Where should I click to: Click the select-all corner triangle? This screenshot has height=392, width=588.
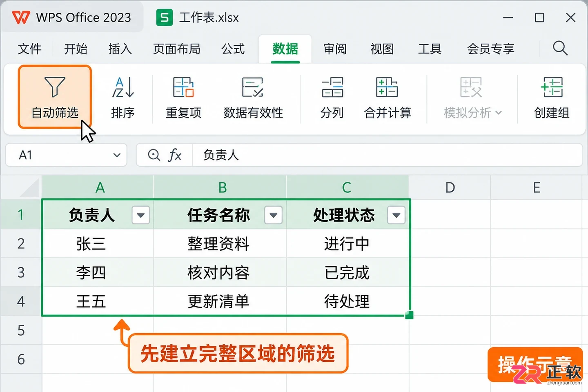point(29,188)
